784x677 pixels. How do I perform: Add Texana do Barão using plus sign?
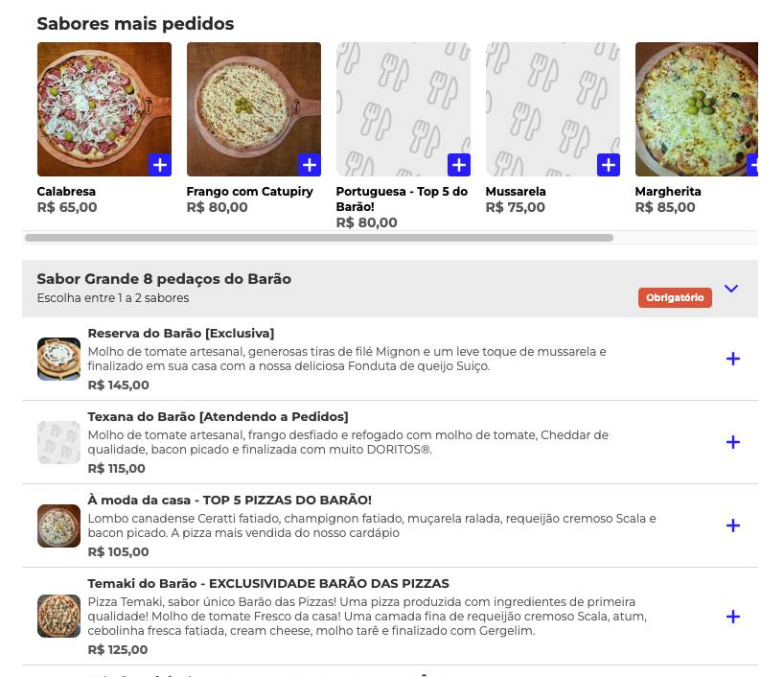pyautogui.click(x=732, y=442)
